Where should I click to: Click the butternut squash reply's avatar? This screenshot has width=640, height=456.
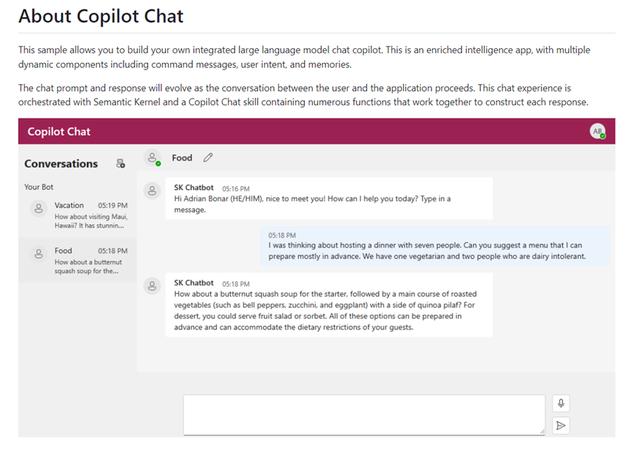point(153,286)
